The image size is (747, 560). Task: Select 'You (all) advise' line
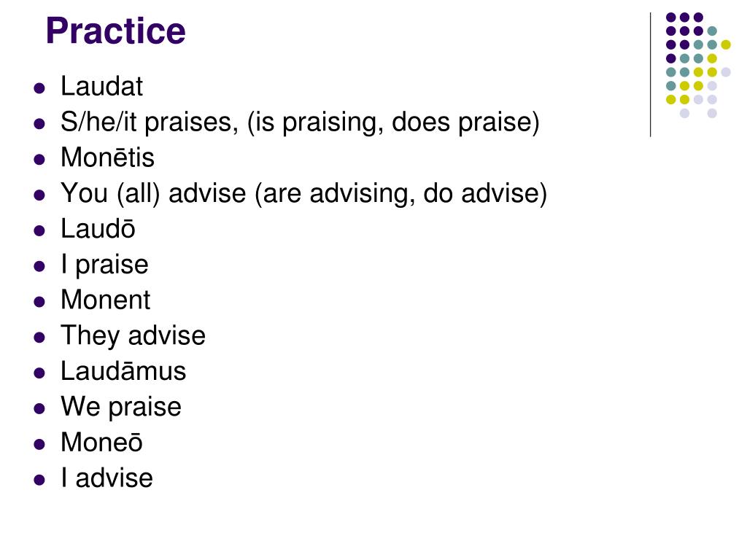pos(304,194)
